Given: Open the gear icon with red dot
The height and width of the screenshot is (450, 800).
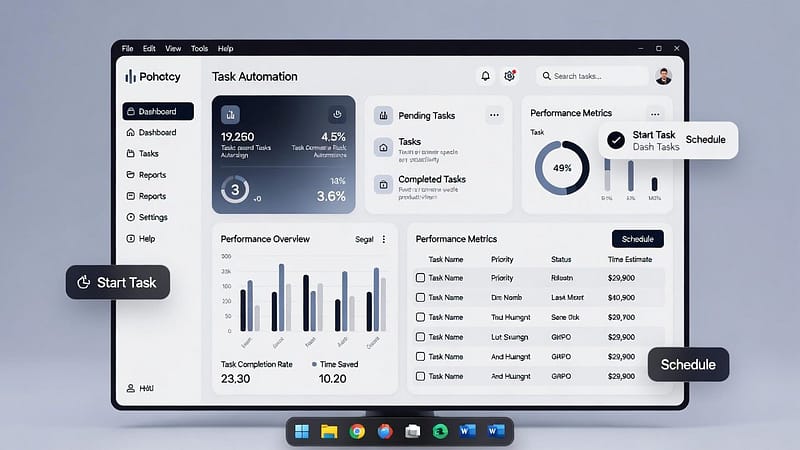Looking at the screenshot, I should click(x=510, y=76).
